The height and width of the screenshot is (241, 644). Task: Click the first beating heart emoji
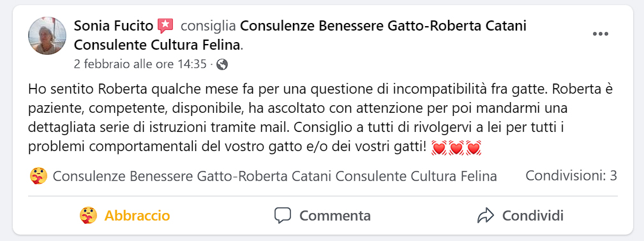pyautogui.click(x=439, y=148)
